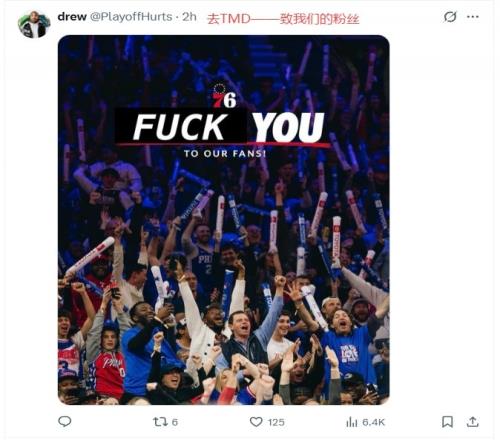Click the 76ers logo in the image
Image resolution: width=500 pixels, height=440 pixels.
pyautogui.click(x=224, y=96)
